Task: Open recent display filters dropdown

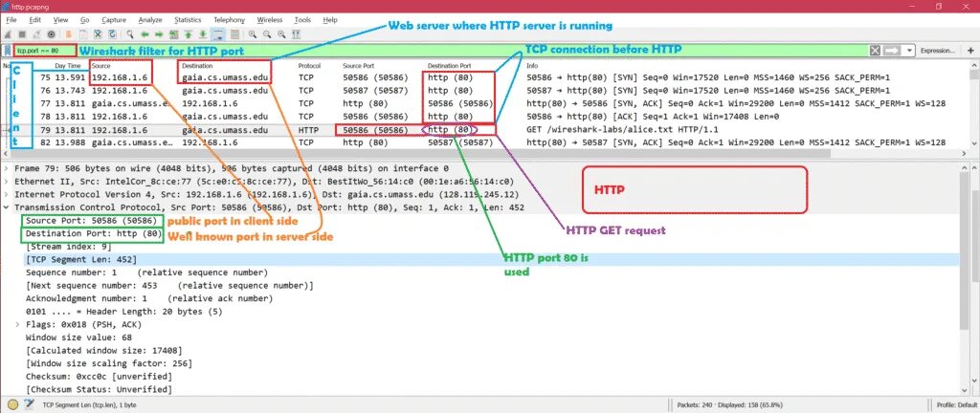Action: coord(909,51)
